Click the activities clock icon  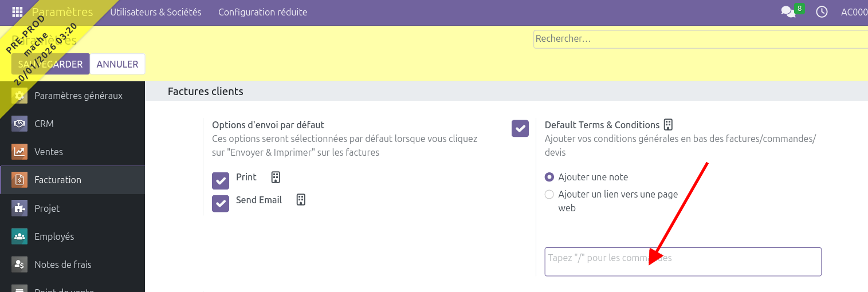pyautogui.click(x=822, y=12)
